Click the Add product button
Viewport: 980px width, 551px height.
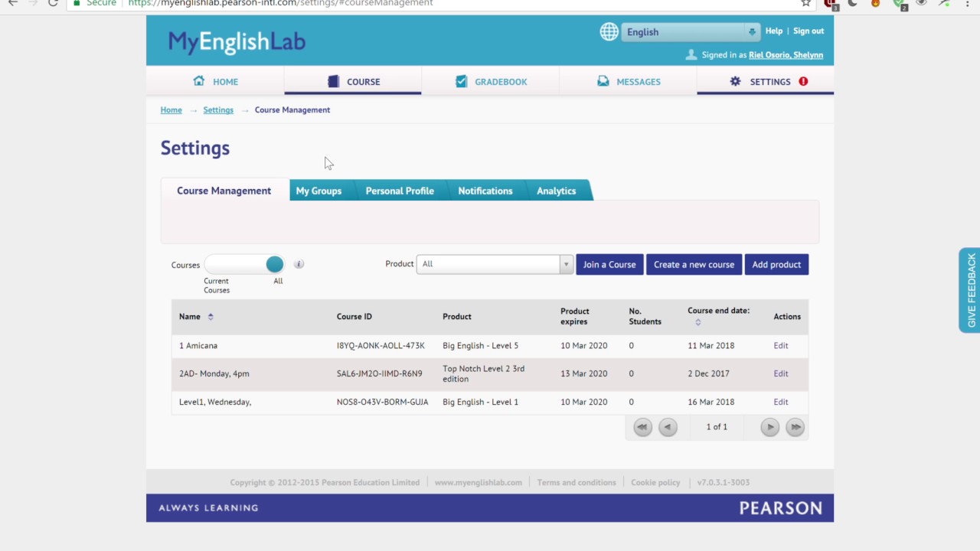tap(776, 264)
